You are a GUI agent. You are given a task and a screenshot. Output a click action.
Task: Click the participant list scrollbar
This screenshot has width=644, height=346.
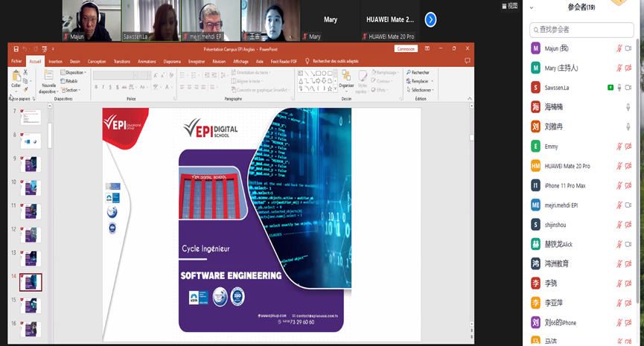click(x=640, y=186)
